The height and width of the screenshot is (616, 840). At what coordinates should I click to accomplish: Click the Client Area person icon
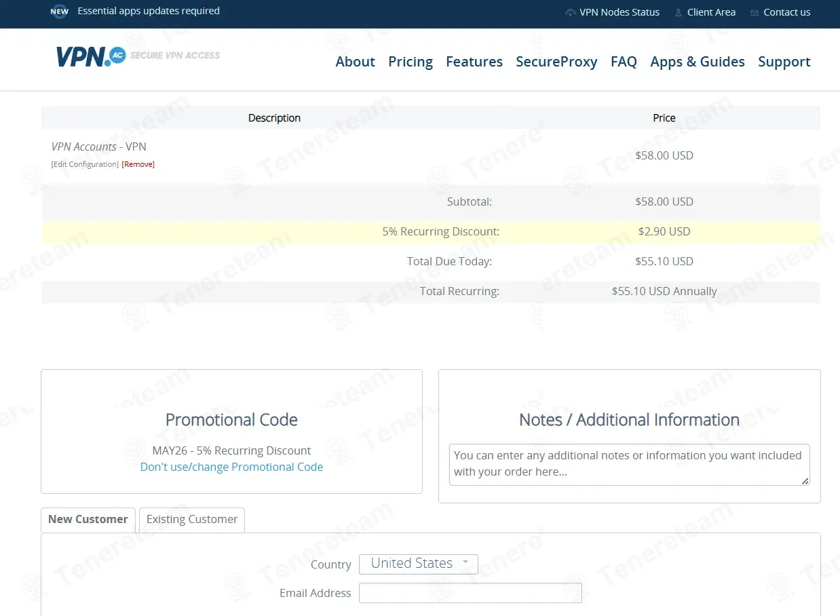click(679, 12)
